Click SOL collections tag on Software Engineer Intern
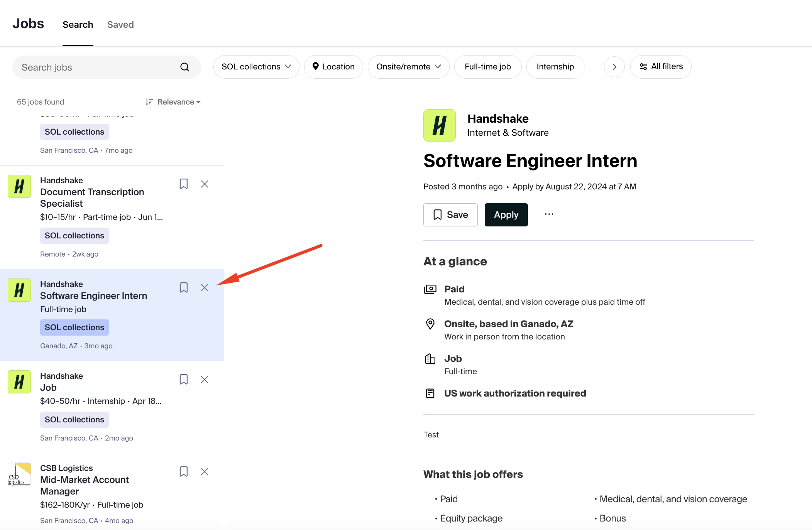This screenshot has height=530, width=812. pos(74,327)
